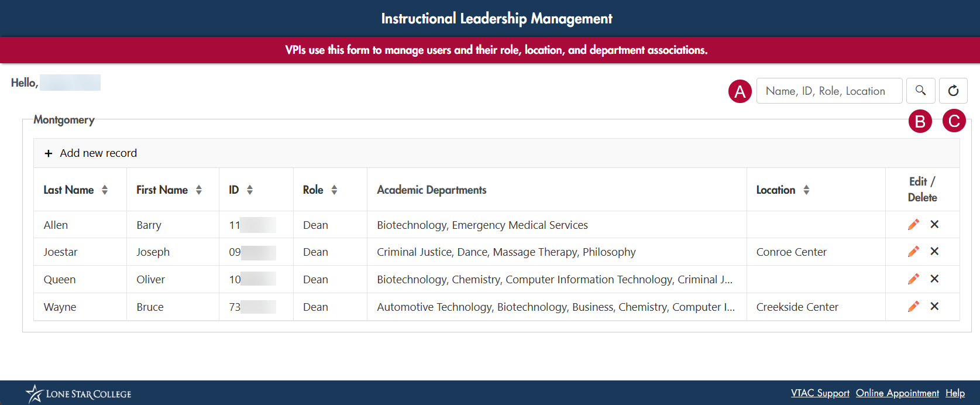Edit Oliver Queen's record
Viewport: 980px width, 405px height.
coord(913,279)
